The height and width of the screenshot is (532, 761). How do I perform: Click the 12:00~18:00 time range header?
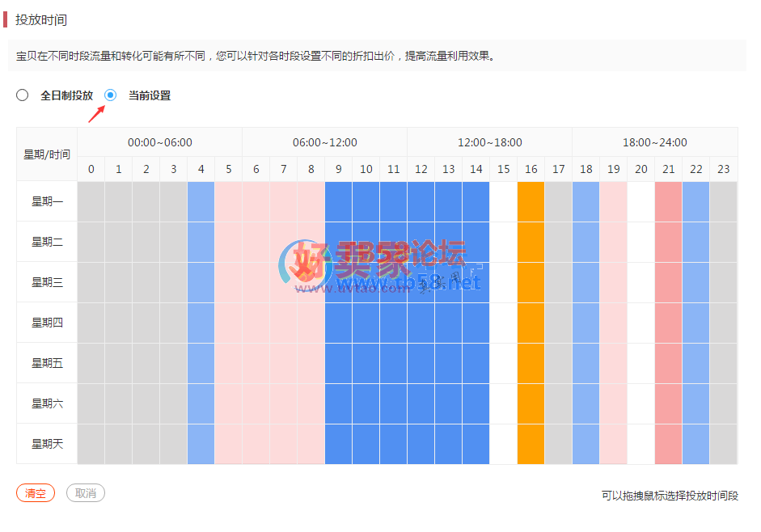coord(489,142)
